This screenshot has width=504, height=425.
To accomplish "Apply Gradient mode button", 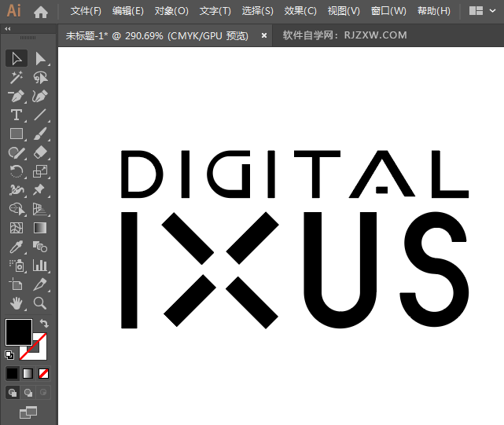I will [28, 373].
